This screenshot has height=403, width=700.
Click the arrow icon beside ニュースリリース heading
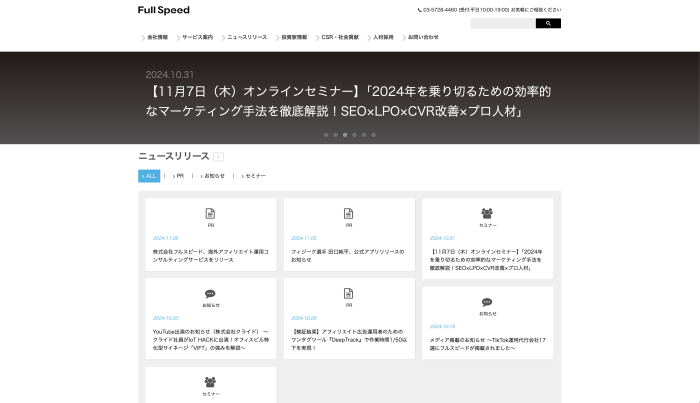[218, 157]
